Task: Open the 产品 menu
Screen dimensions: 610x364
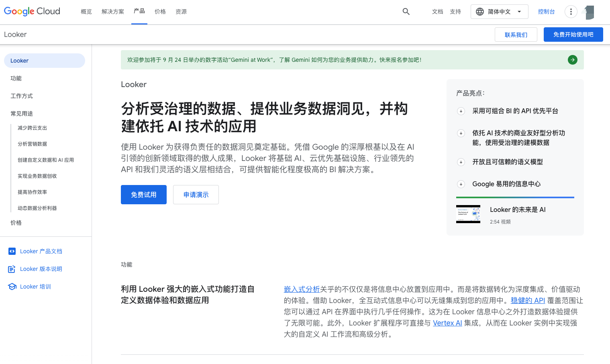Action: tap(139, 11)
